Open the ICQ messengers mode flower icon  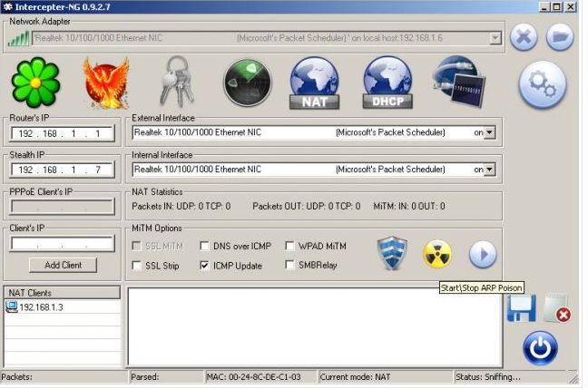pyautogui.click(x=35, y=83)
